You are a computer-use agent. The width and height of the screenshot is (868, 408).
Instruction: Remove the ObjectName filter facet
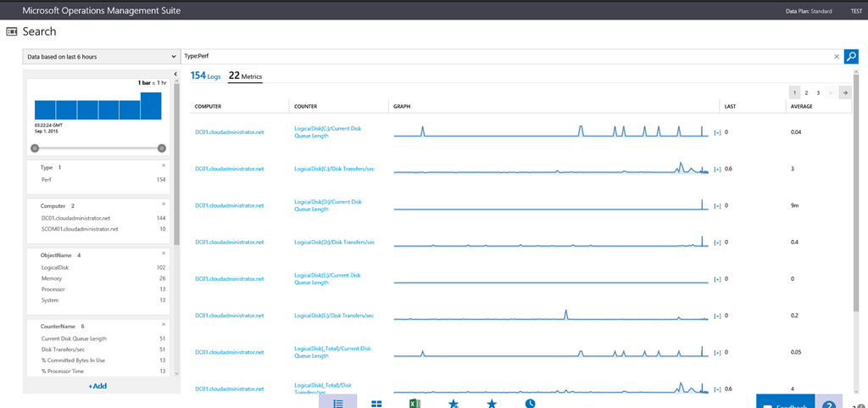tap(164, 253)
